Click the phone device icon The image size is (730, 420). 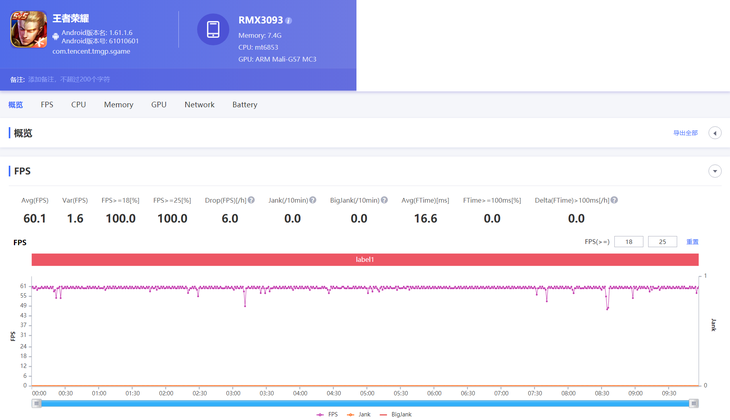(x=213, y=30)
